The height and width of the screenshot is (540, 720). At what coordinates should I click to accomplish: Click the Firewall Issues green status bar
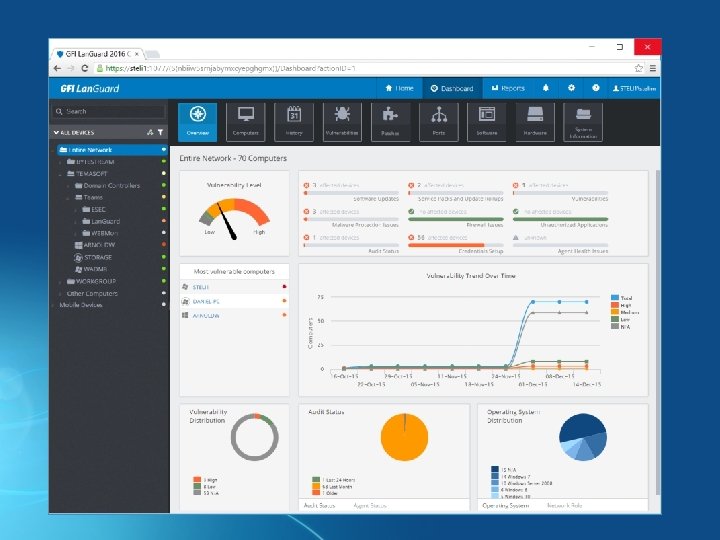point(456,219)
